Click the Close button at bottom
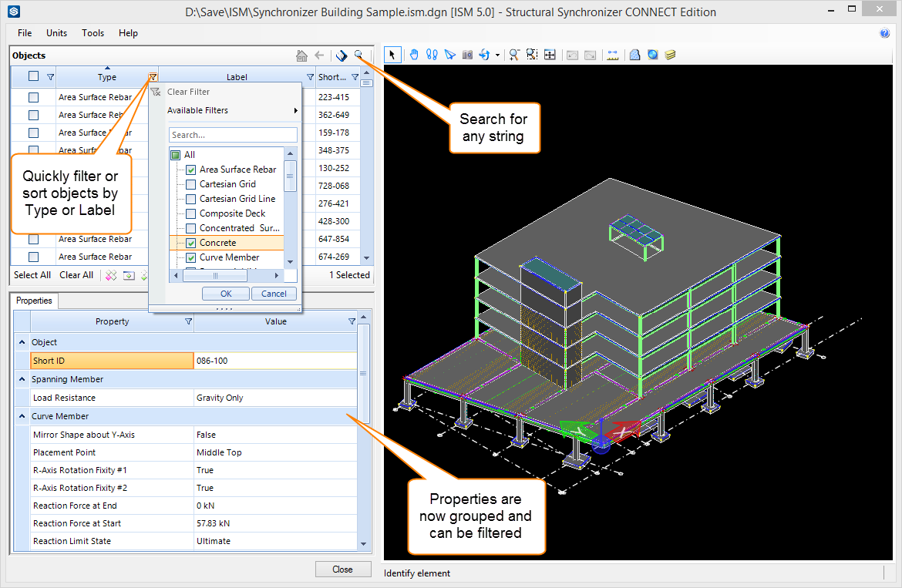 pos(342,570)
